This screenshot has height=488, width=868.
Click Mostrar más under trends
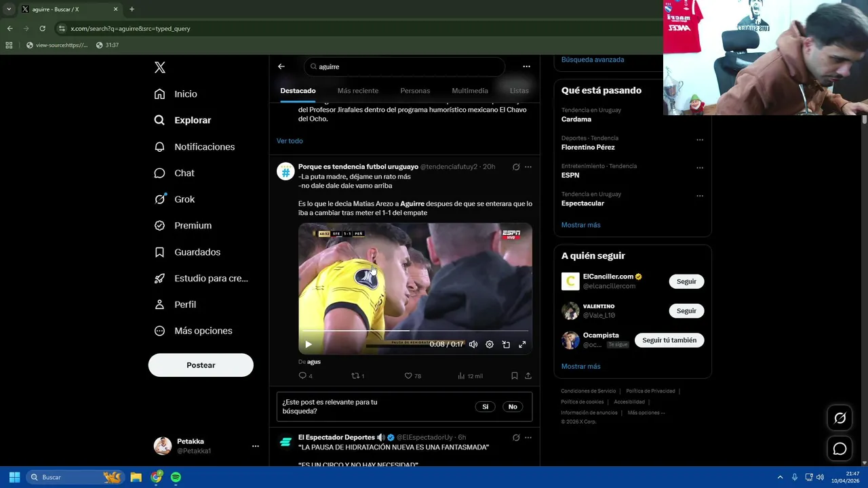click(x=580, y=225)
